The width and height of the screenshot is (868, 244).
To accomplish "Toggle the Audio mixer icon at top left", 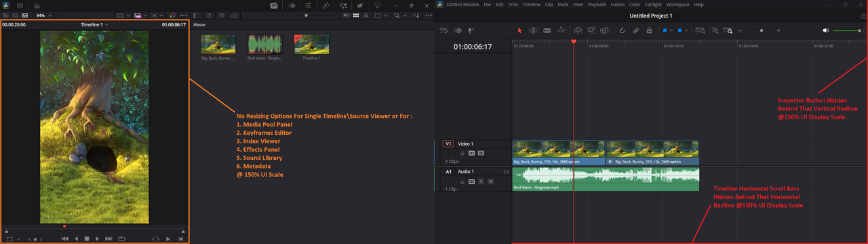I will (20, 5).
